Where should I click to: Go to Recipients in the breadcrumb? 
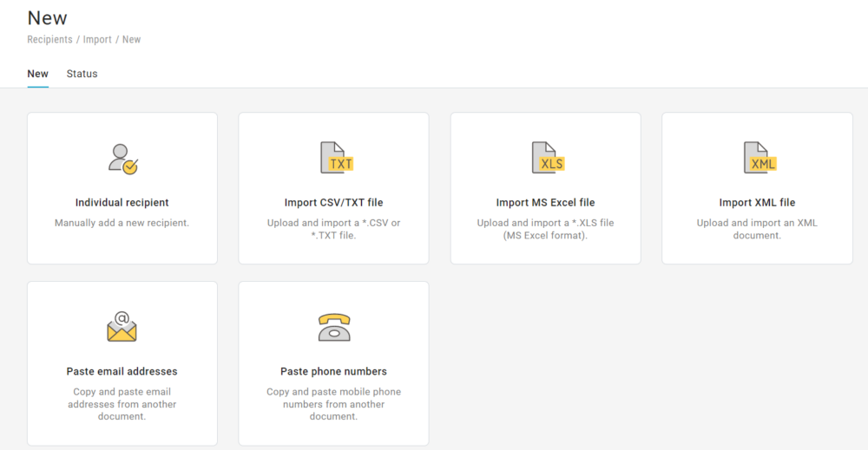point(49,40)
